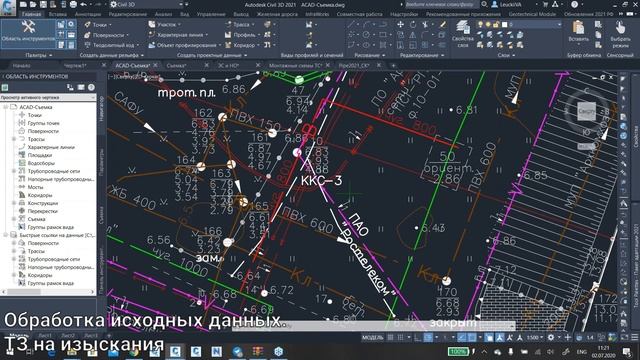The image size is (640, 360).
Task: Select the Circle tool in Рисование panel
Action: [366, 35]
